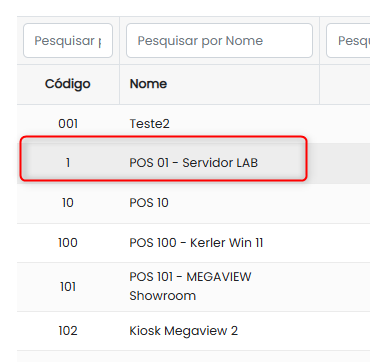Screen dimensions: 370x362
Task: Select the code cell 101
Action: pyautogui.click(x=68, y=287)
